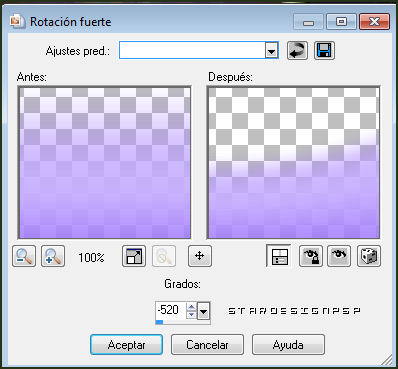Image resolution: width=398 pixels, height=369 pixels.
Task: Open the Ajustes pred. presets dropdown
Action: tap(272, 51)
